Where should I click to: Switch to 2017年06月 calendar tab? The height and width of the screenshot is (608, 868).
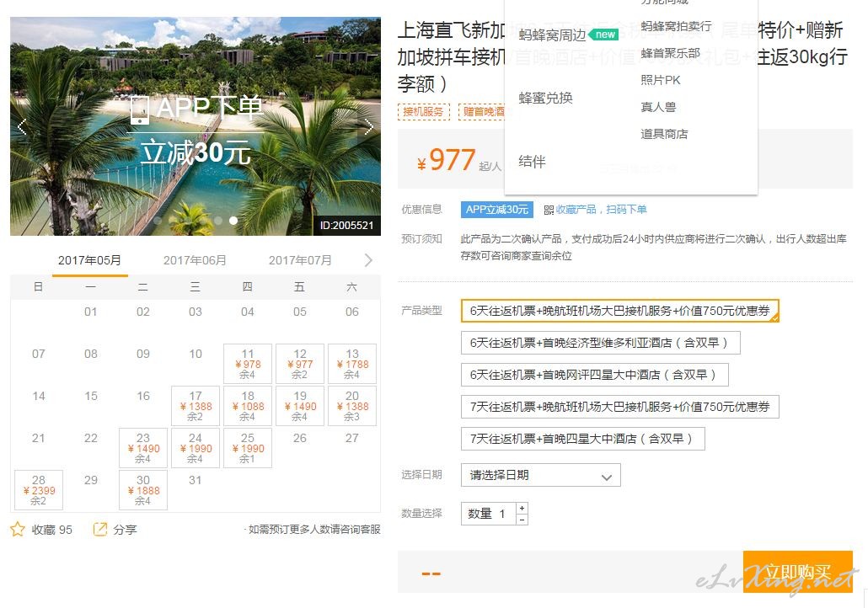(195, 260)
